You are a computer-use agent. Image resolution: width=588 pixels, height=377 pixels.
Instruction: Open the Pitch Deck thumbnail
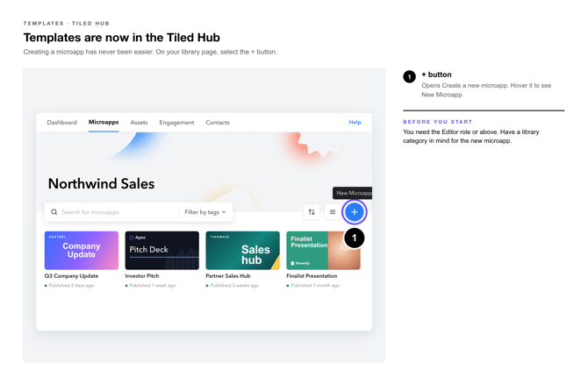[x=162, y=251]
